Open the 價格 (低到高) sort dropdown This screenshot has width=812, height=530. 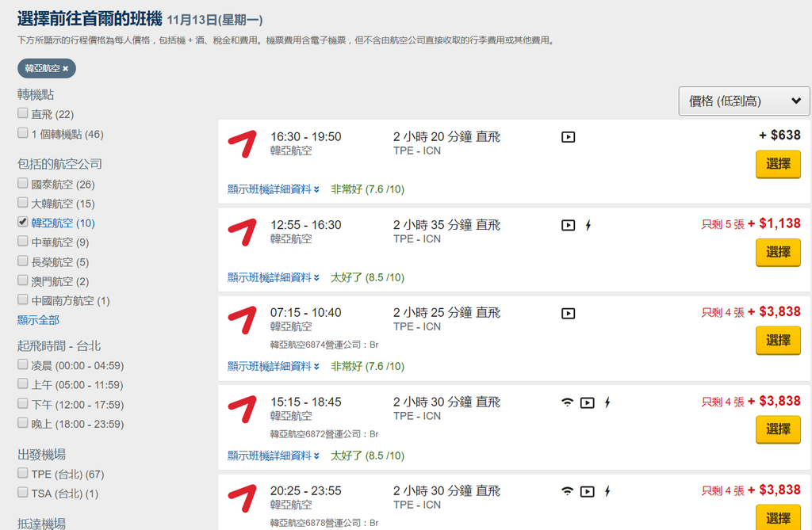point(744,101)
